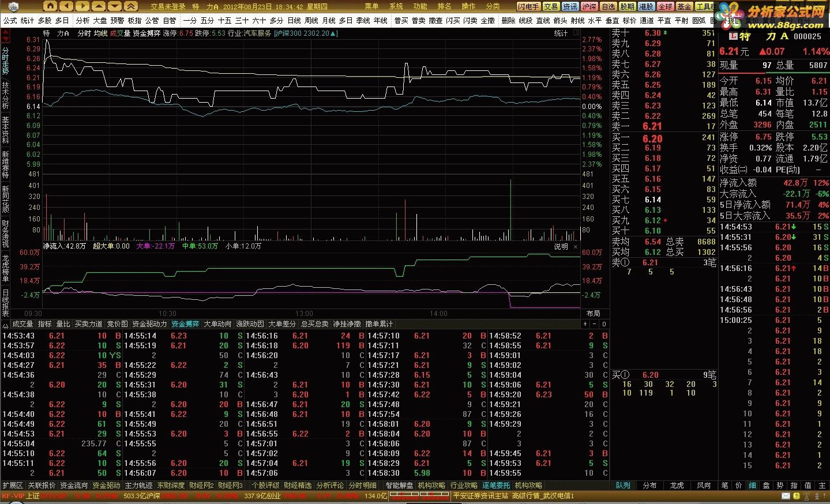Click 沪深300 index value in chart header
830x504 pixels.
click(x=306, y=33)
